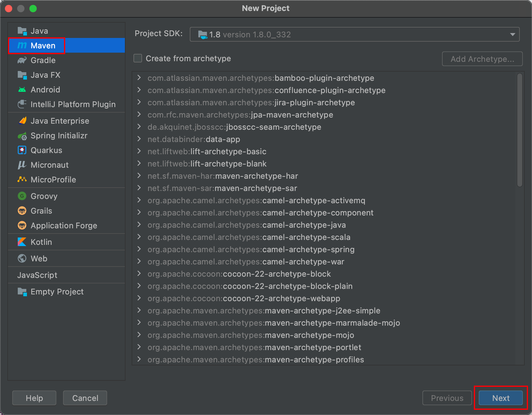Click the Java folder icon in sidebar
532x415 pixels.
pos(22,31)
